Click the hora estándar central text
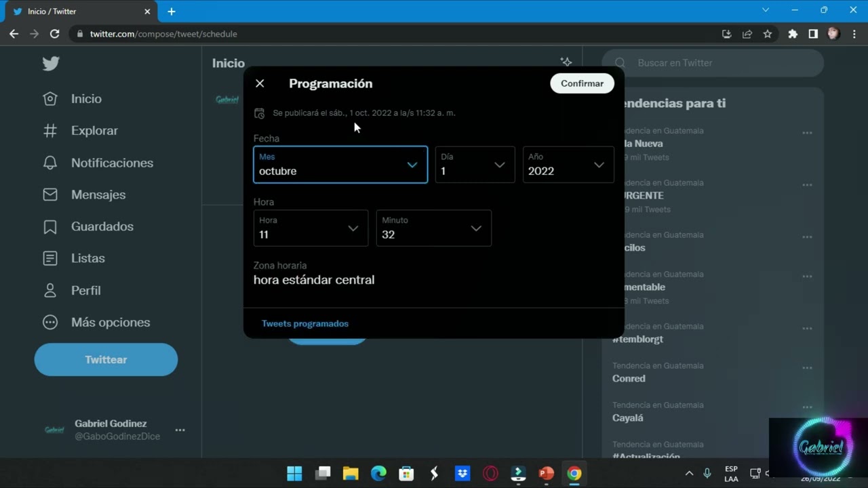Image resolution: width=868 pixels, height=488 pixels. [x=314, y=280]
